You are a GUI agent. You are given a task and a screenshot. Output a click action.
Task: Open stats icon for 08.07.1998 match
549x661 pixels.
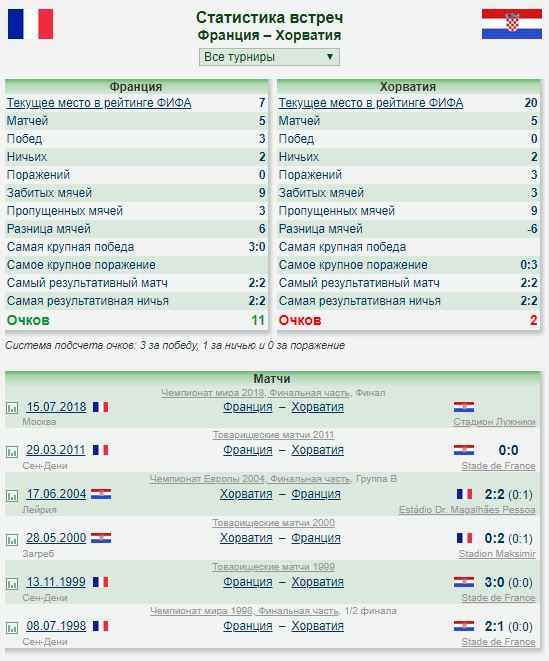12,628
